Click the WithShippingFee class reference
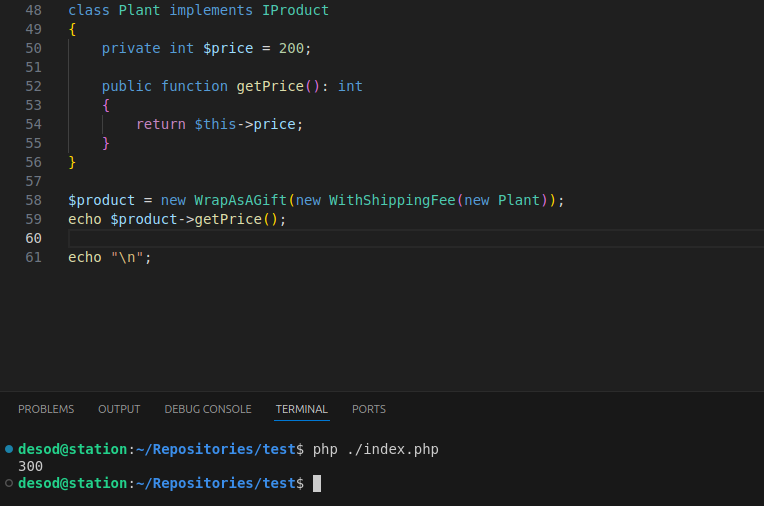Image resolution: width=764 pixels, height=506 pixels. pos(392,200)
